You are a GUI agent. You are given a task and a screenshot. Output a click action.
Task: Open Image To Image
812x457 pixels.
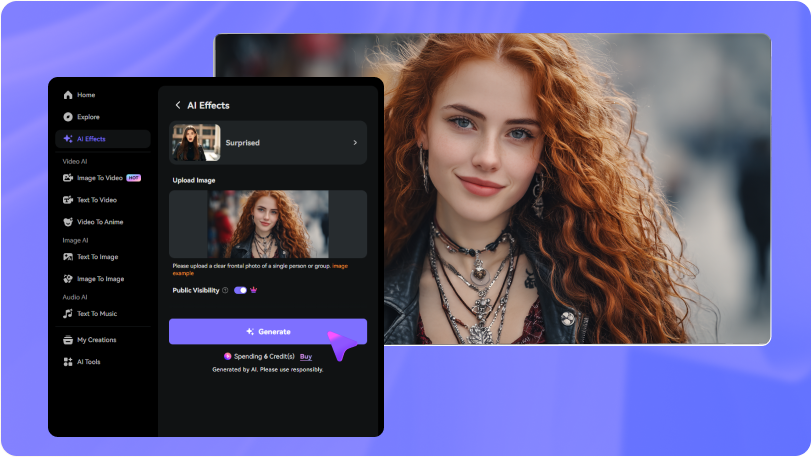click(103, 279)
